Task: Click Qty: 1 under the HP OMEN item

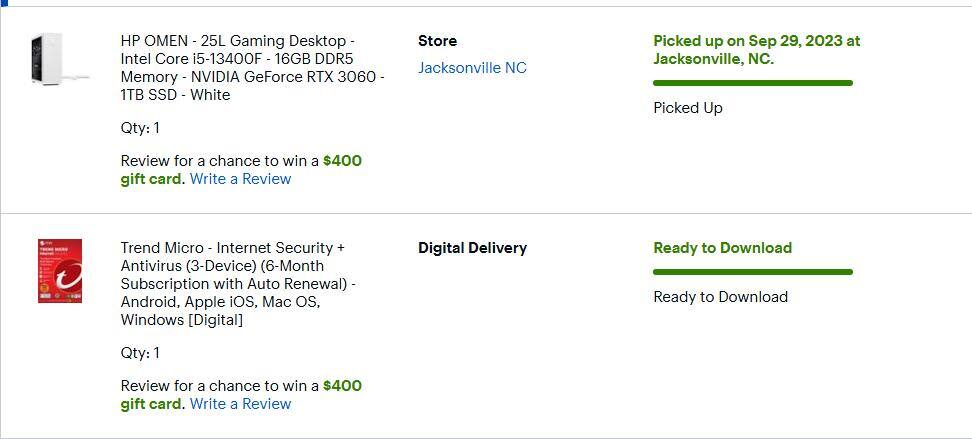Action: (x=140, y=128)
